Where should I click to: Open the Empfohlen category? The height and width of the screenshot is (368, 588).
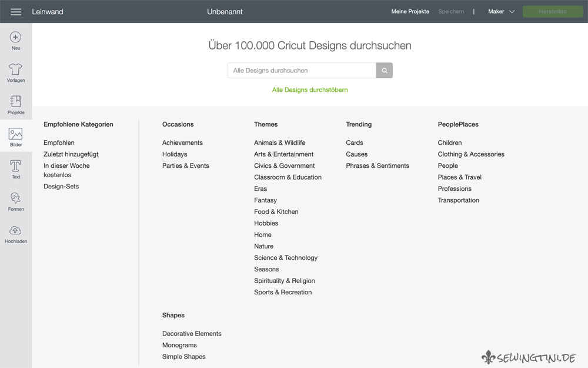click(x=59, y=142)
